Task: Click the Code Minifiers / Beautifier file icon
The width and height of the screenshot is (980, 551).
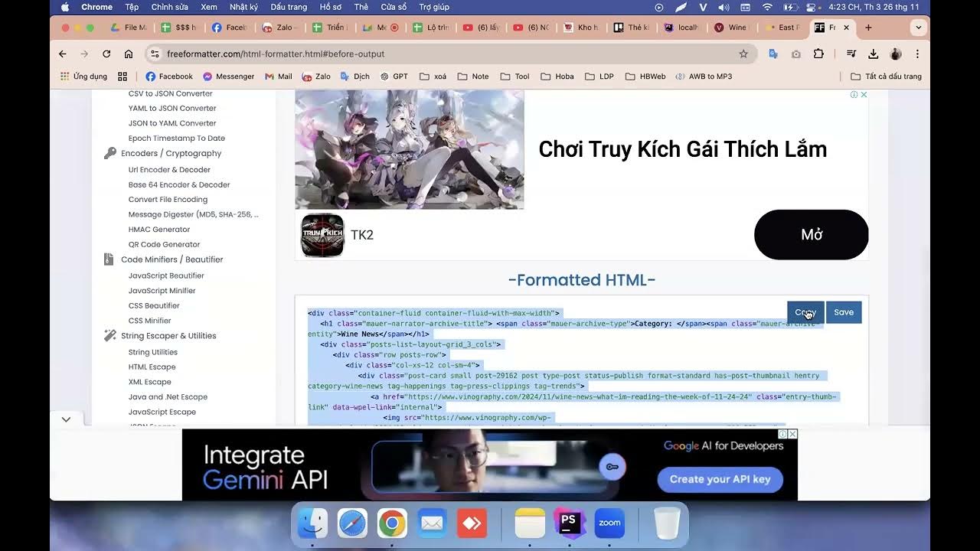Action: pyautogui.click(x=109, y=259)
